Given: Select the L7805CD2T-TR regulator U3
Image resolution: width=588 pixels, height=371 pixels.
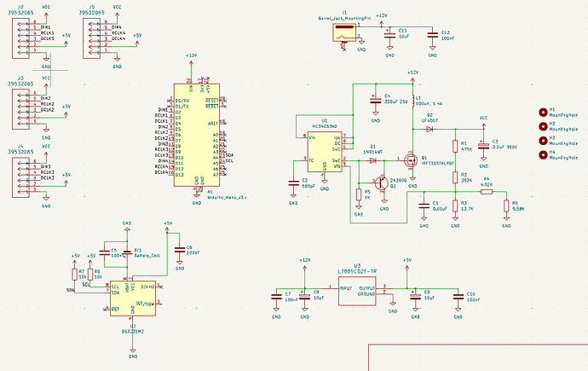Looking at the screenshot, I should pyautogui.click(x=357, y=291).
